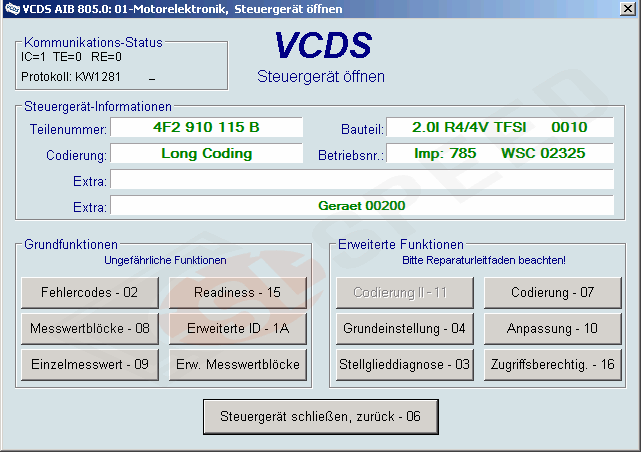
Task: Click the Protokoll: KW1281 text
Action: pos(71,77)
